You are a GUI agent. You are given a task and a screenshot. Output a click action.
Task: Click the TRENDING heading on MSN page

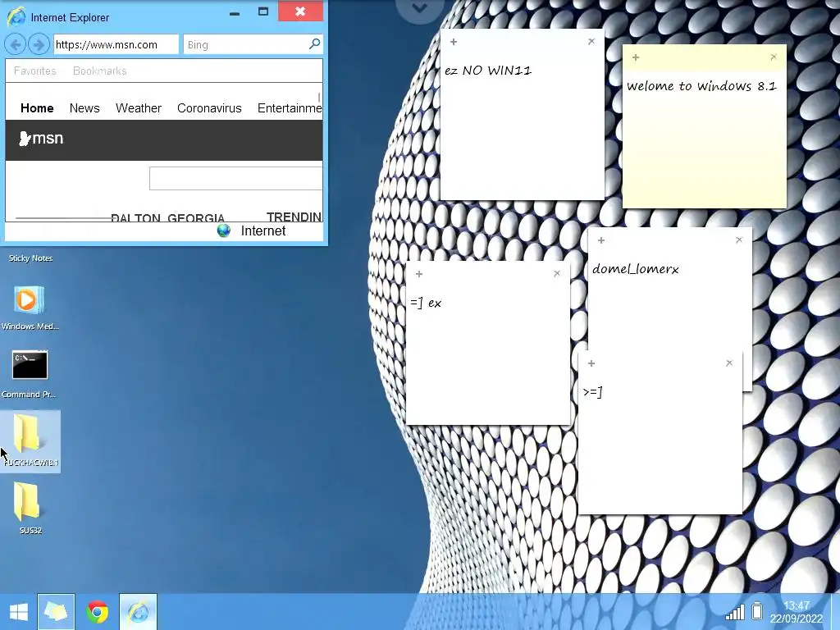(x=294, y=217)
